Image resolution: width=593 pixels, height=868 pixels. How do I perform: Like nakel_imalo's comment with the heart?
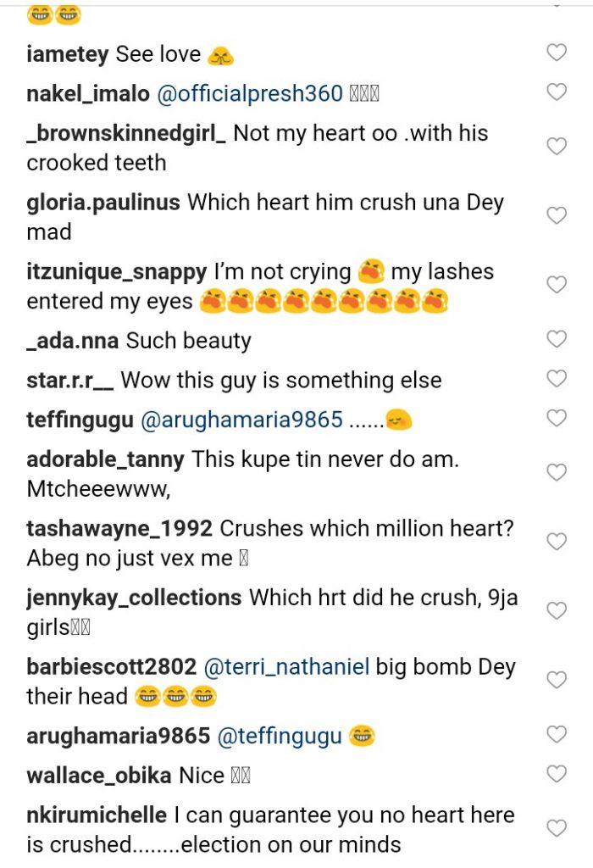(556, 92)
